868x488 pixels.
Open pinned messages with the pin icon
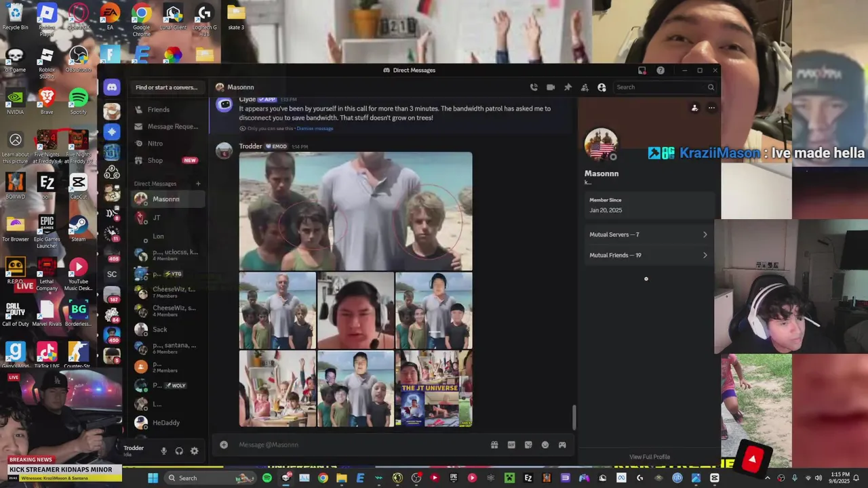point(568,87)
